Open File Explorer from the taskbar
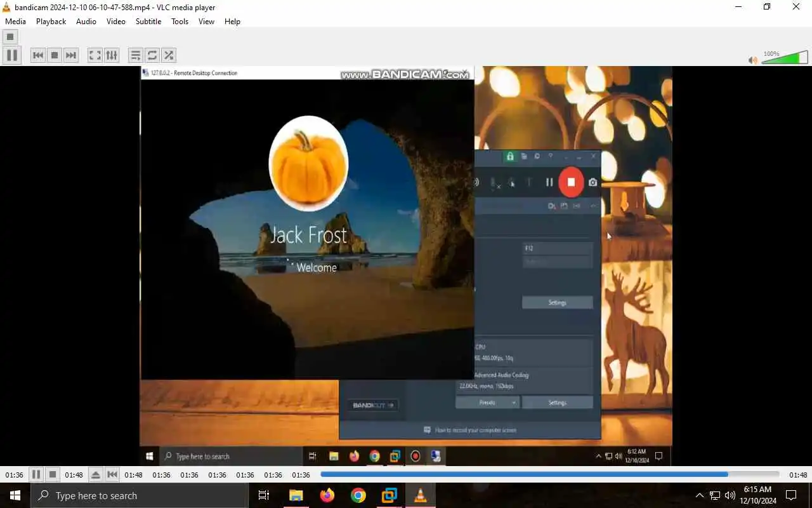The width and height of the screenshot is (812, 508). tap(296, 495)
